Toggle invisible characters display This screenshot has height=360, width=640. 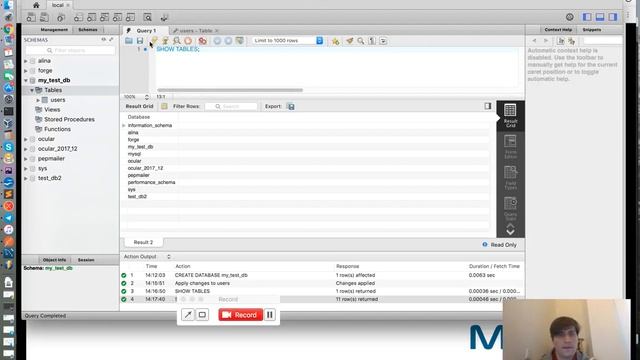[372, 41]
